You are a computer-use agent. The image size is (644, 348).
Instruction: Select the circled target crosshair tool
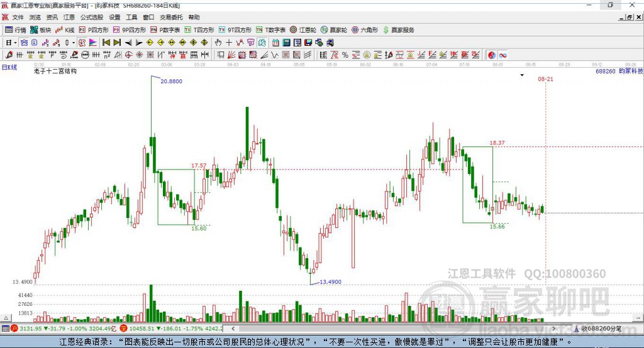click(x=128, y=55)
